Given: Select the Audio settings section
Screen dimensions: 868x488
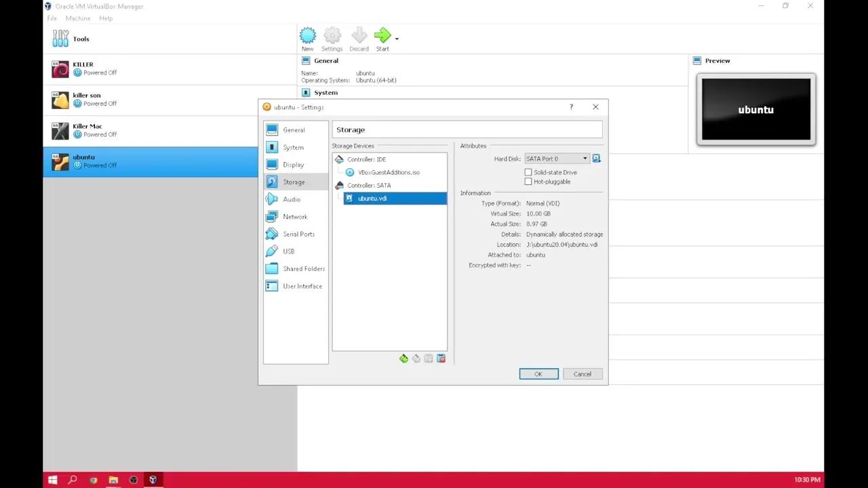Looking at the screenshot, I should point(291,199).
